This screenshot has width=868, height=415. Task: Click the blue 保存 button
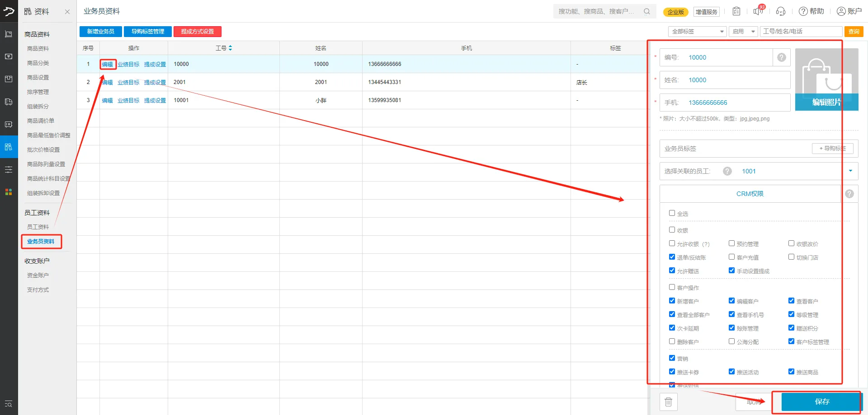tap(821, 401)
